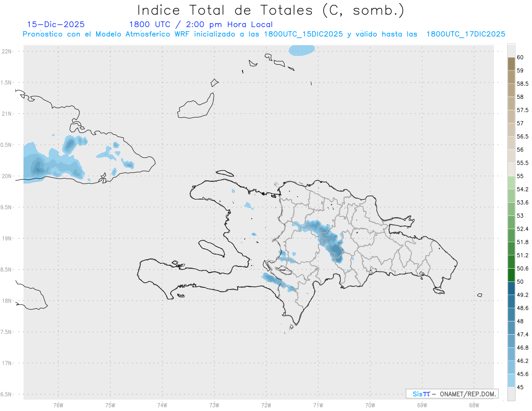The width and height of the screenshot is (532, 411).
Task: Click the colorbar value '51.8'
Action: pos(523,242)
